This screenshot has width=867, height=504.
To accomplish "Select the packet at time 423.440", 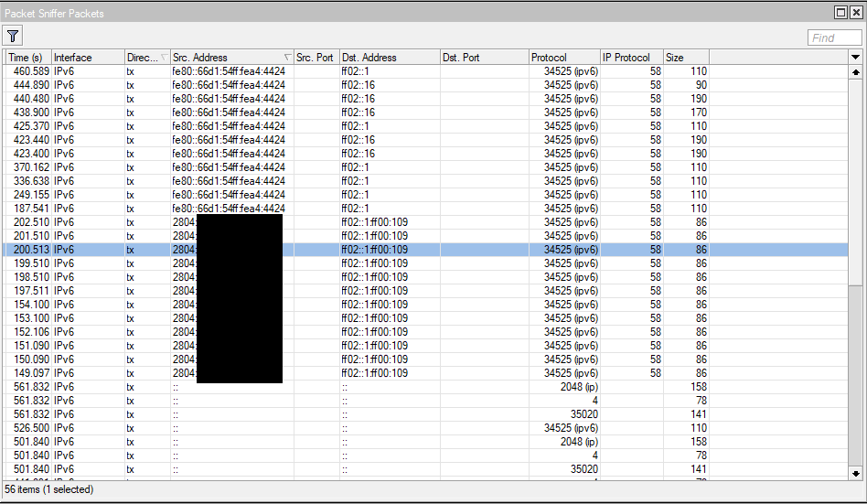I will point(424,140).
